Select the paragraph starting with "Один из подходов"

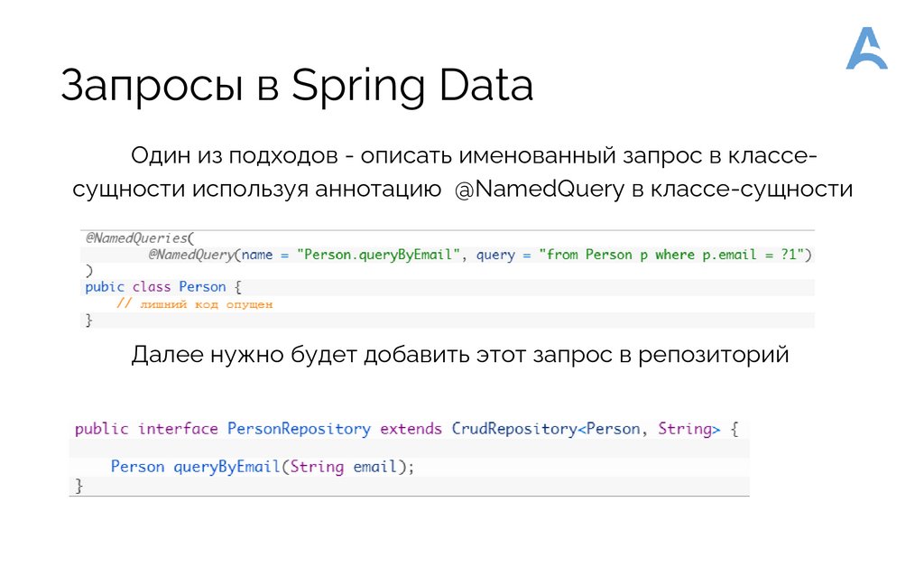(461, 172)
